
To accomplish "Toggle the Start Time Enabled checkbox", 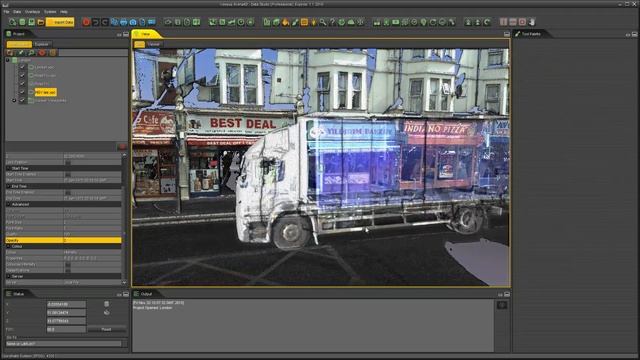I will pyautogui.click(x=68, y=174).
